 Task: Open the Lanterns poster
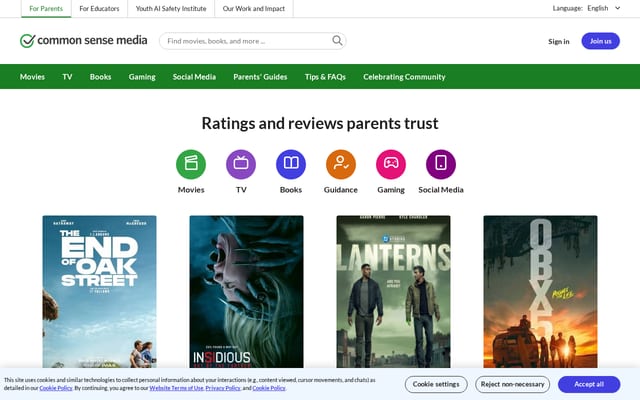pyautogui.click(x=393, y=292)
